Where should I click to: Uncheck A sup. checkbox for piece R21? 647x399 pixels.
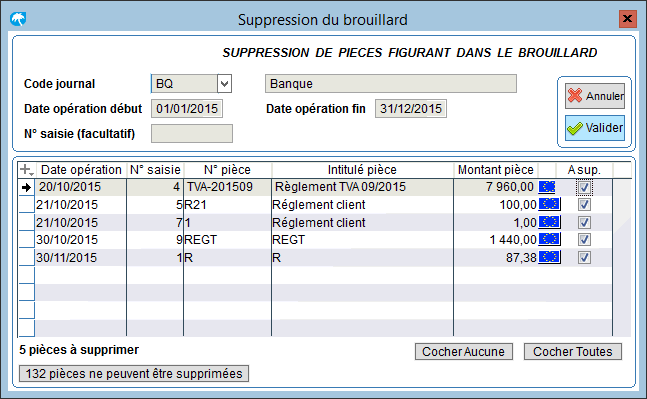(584, 205)
